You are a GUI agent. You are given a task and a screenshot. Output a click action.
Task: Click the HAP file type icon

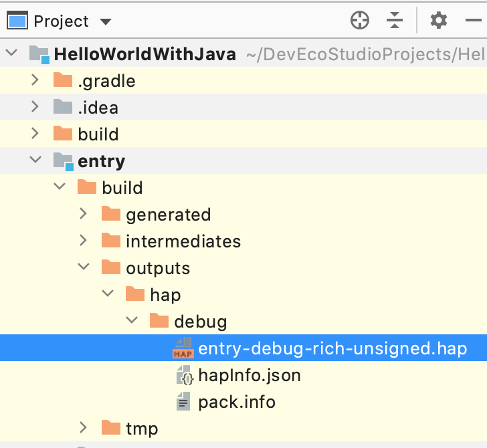point(183,348)
